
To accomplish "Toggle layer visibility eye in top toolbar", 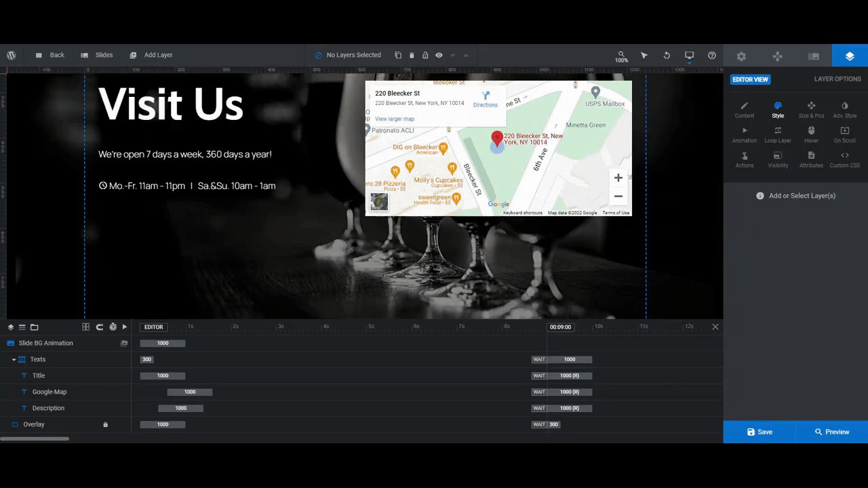I will coord(439,55).
